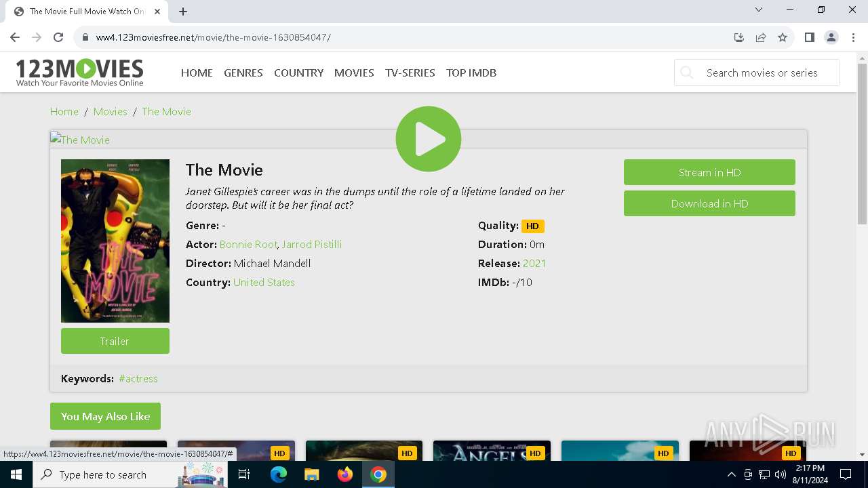Open the Chrome profile avatar
Viewport: 868px width, 488px height.
click(x=831, y=37)
